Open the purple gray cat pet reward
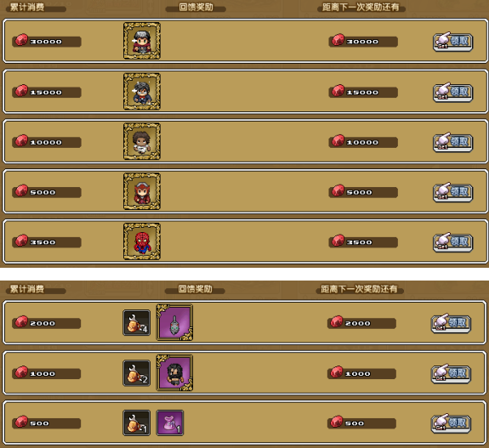The height and width of the screenshot is (448, 489). coord(174,322)
